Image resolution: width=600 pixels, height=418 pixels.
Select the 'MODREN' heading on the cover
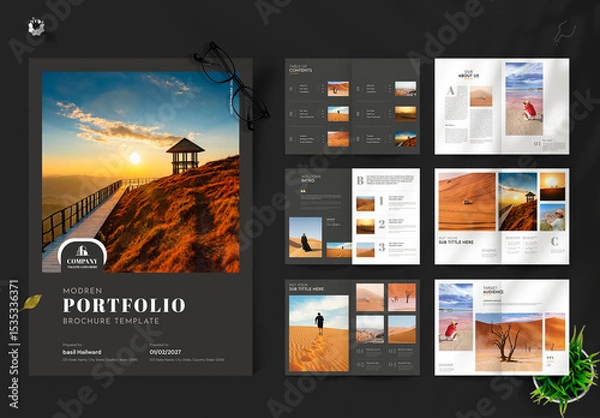tap(83, 291)
